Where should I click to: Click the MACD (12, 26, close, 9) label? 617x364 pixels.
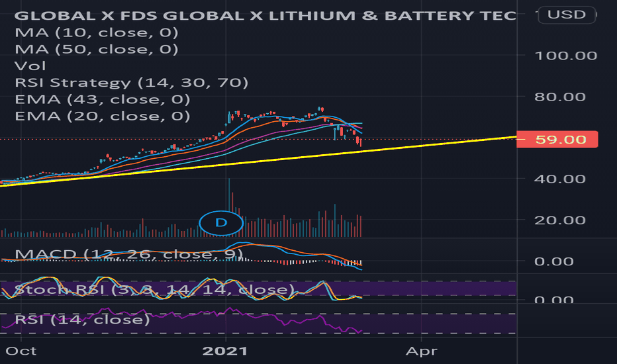coord(128,254)
